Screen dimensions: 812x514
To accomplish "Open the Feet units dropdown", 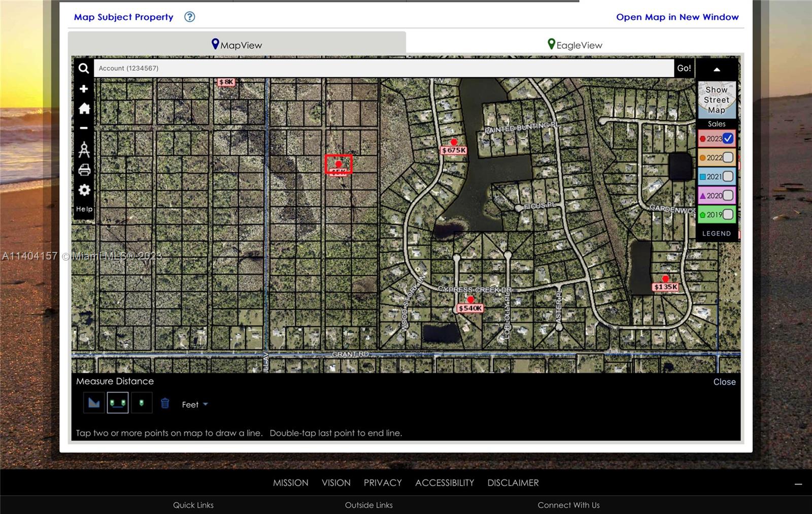I will click(x=195, y=405).
